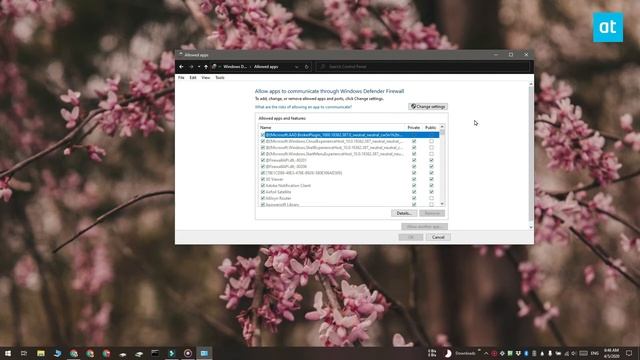Open the Dropbox tray icon
The height and width of the screenshot is (360, 640).
(518, 353)
